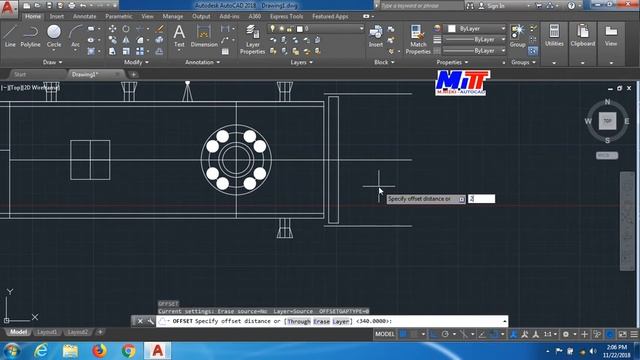Click the Copy tool in Modify panel
This screenshot has width=640, height=360.
112,40
